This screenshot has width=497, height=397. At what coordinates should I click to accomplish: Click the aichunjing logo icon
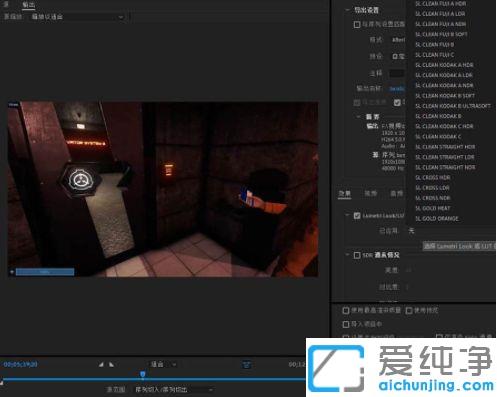pos(336,368)
